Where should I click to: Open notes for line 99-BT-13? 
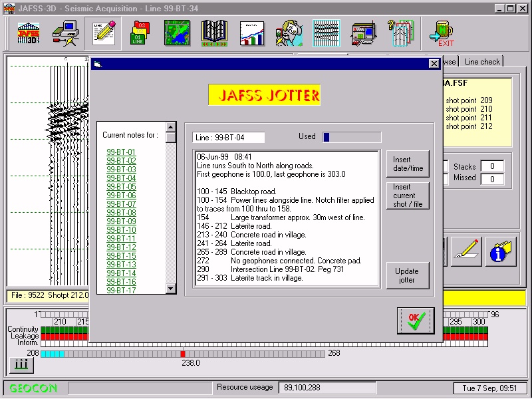(121, 265)
